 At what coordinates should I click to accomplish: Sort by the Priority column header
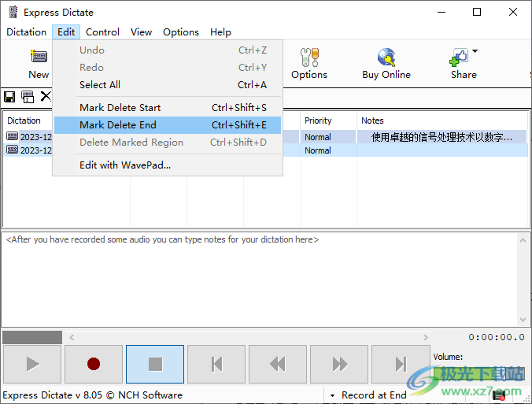[328, 120]
